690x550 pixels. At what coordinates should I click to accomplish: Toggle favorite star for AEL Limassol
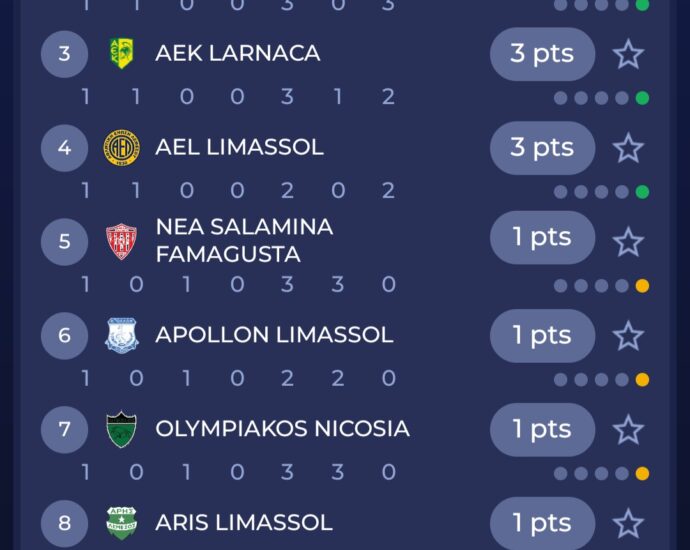coord(628,148)
